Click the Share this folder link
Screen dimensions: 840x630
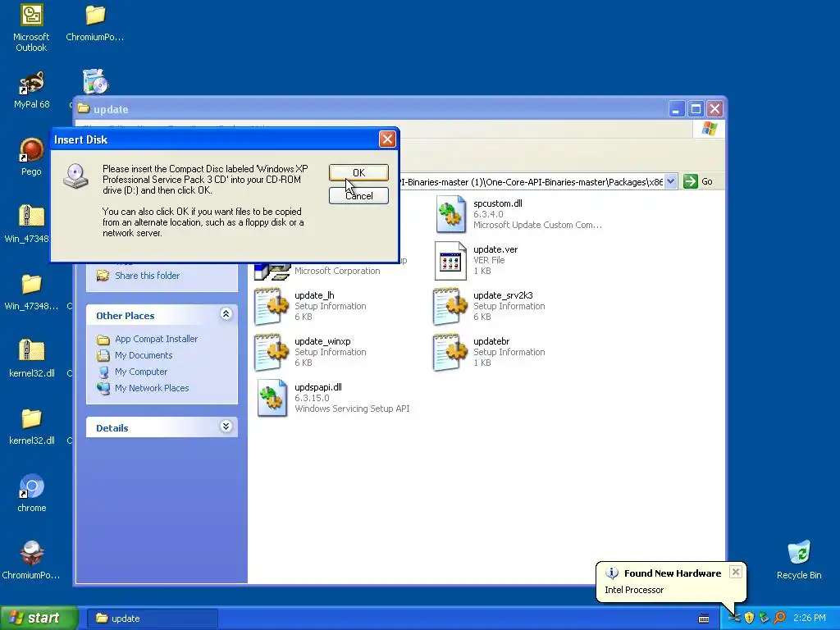tap(148, 276)
